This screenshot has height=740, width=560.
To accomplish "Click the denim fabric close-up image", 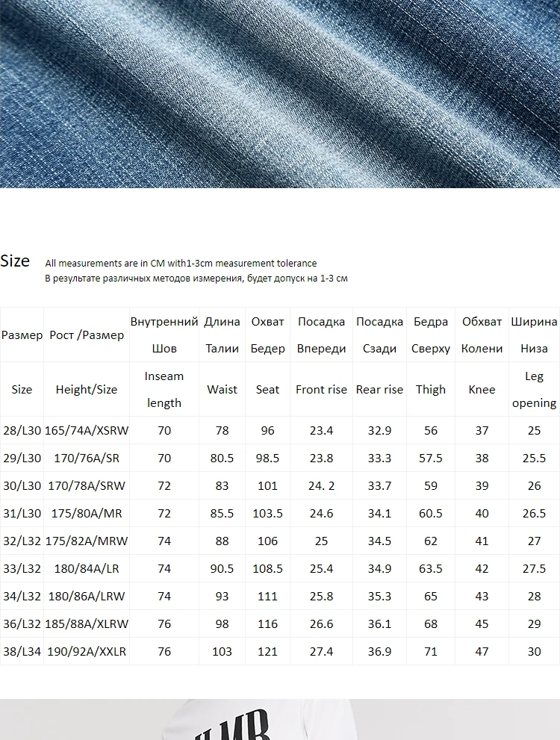I will pyautogui.click(x=280, y=94).
